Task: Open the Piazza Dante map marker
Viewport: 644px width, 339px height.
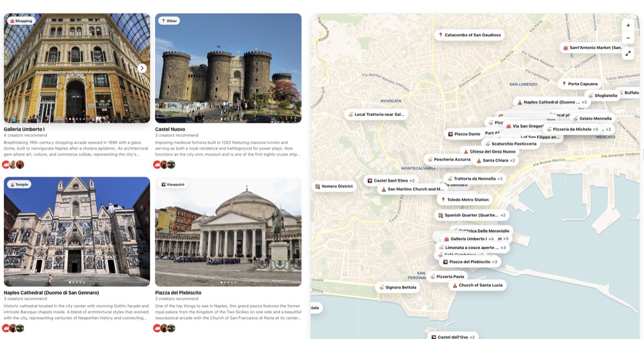Action: tap(464, 134)
